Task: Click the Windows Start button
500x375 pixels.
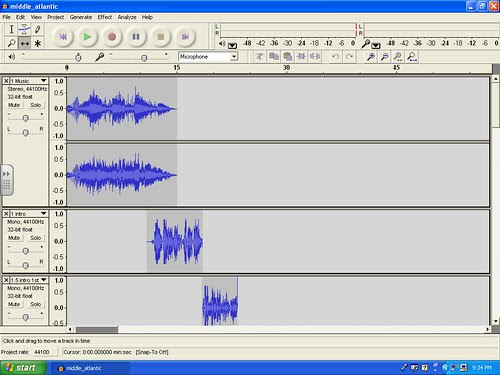Action: tap(23, 368)
